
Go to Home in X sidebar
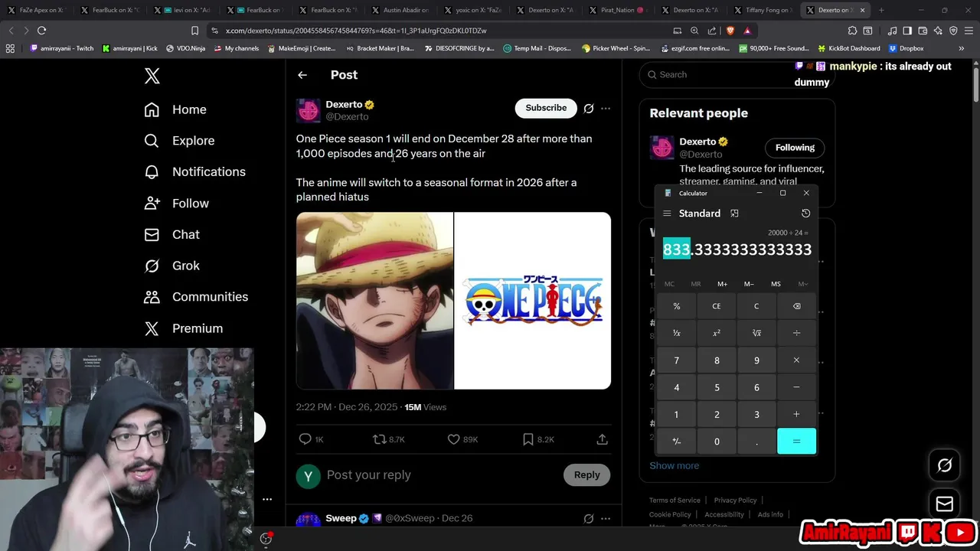click(175, 109)
